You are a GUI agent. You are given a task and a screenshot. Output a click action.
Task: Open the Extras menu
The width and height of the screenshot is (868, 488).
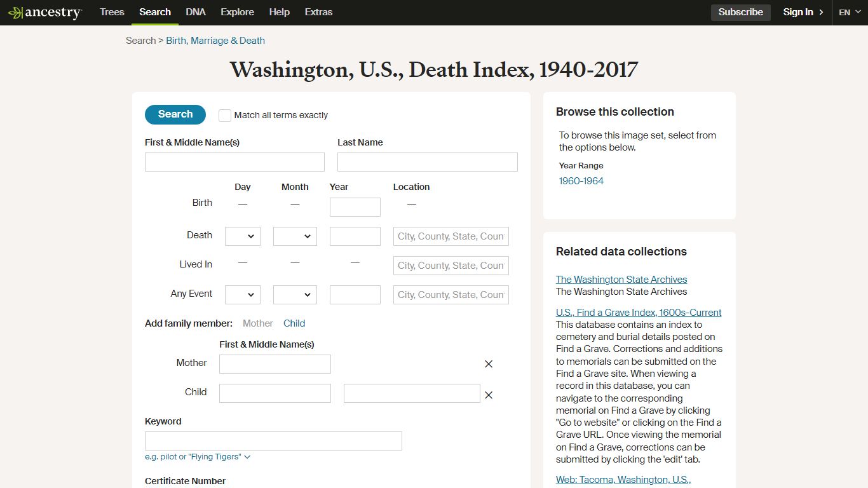tap(318, 12)
